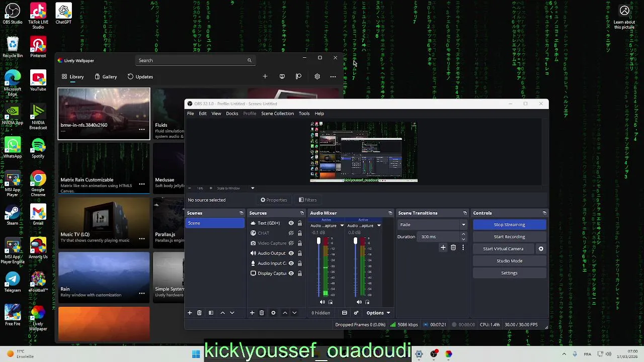Viewport: 644px width, 362px height.
Task: Hide the Audio Output source eye
Action: point(291,253)
